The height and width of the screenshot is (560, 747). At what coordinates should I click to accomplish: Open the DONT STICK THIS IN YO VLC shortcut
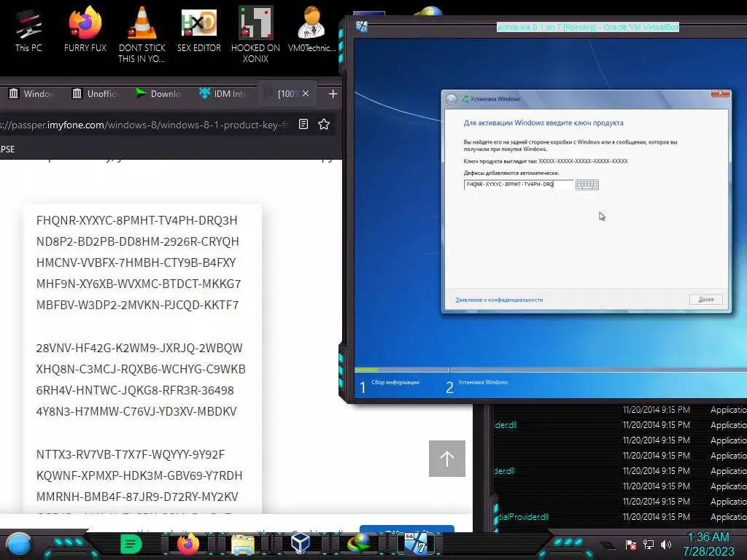tap(142, 34)
